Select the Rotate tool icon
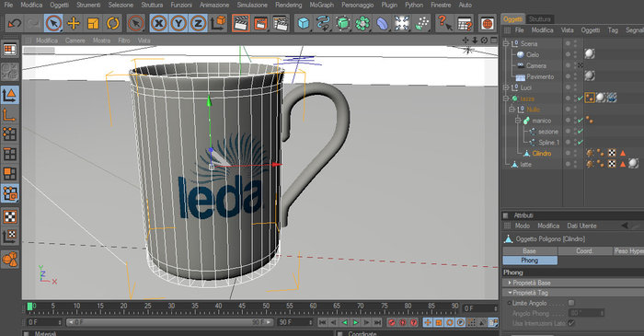The image size is (644, 336). pos(112,23)
